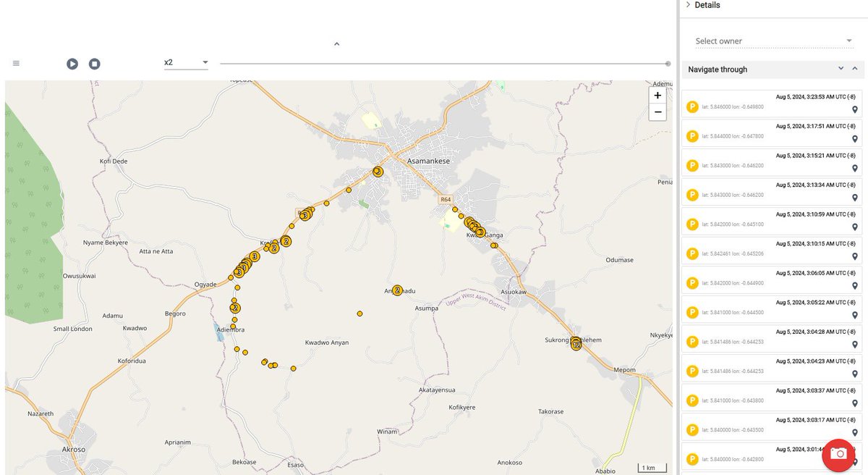The width and height of the screenshot is (868, 475).
Task: Click parking icon for 3:15:21 AM entry
Action: point(692,166)
